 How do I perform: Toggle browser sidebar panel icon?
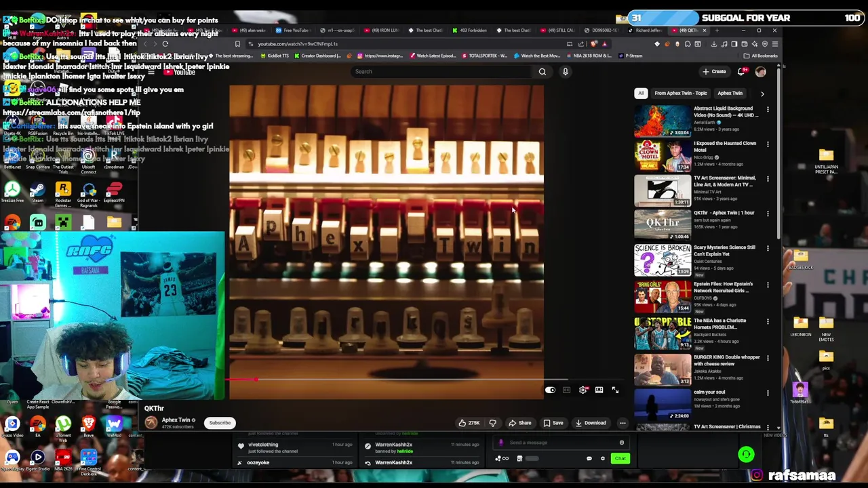[x=734, y=44]
